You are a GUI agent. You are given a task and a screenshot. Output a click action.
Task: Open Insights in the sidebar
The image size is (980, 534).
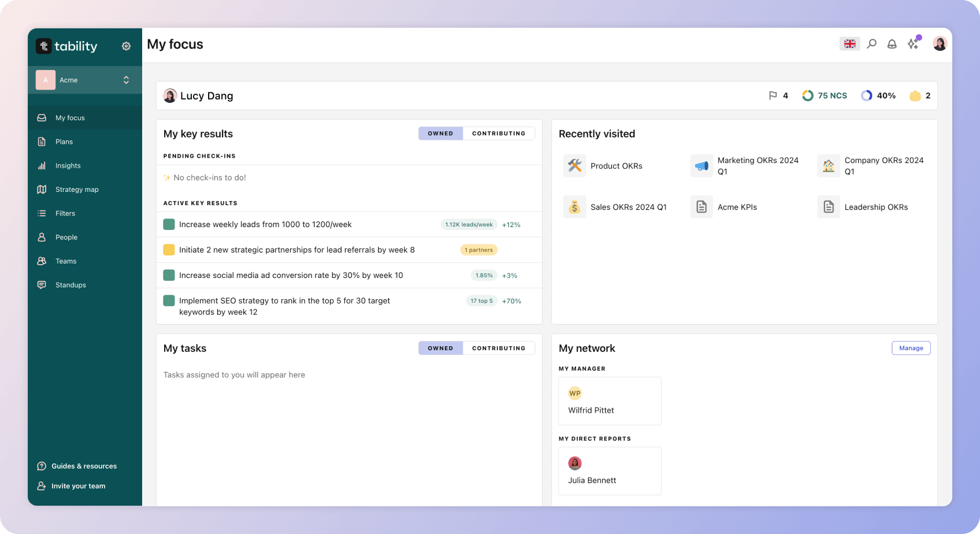(x=85, y=166)
